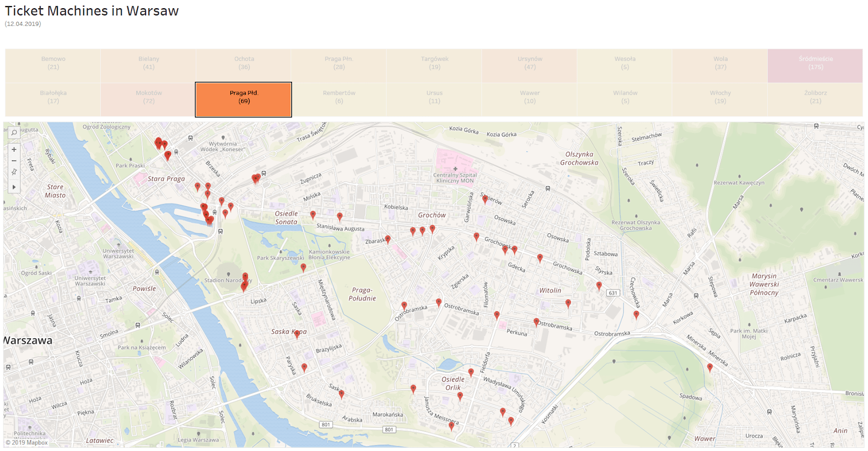Click the ticket machine pin on Paryska street

coord(304,367)
